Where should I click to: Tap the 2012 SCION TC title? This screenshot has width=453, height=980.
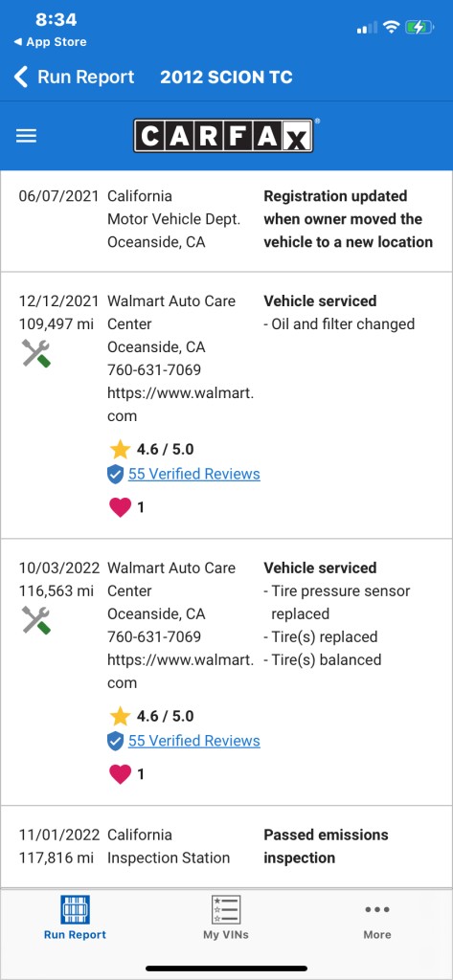[x=226, y=77]
